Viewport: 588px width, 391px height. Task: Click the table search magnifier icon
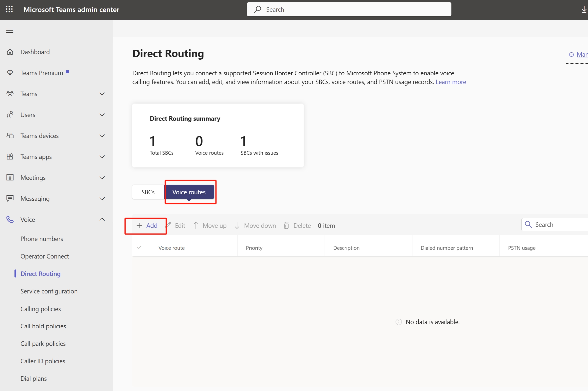[528, 225]
